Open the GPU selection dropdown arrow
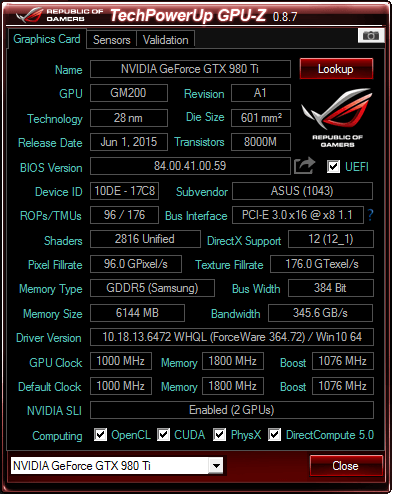The height and width of the screenshot is (494, 400). (216, 465)
